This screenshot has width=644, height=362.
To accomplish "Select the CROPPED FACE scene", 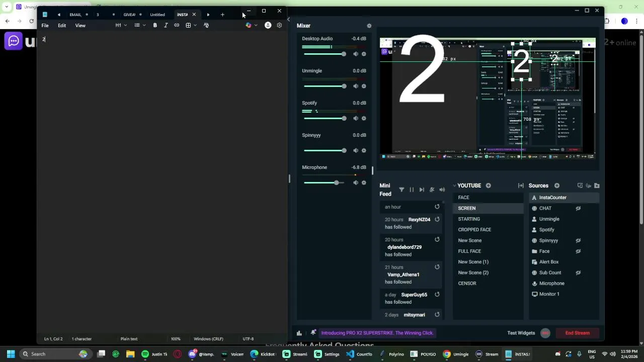I will (488, 230).
